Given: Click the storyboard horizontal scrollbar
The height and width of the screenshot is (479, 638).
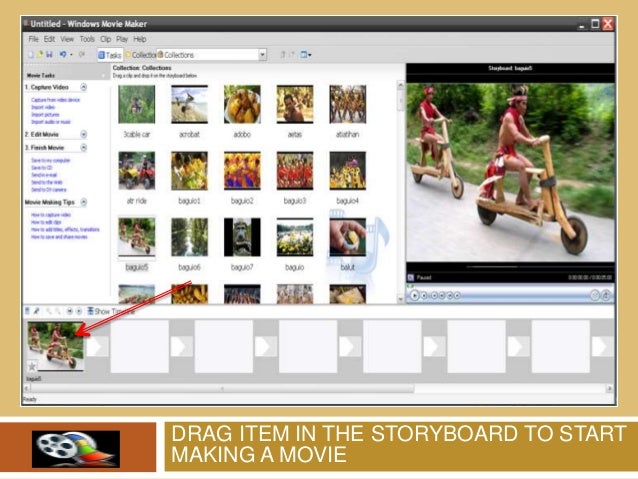Looking at the screenshot, I should 222,389.
